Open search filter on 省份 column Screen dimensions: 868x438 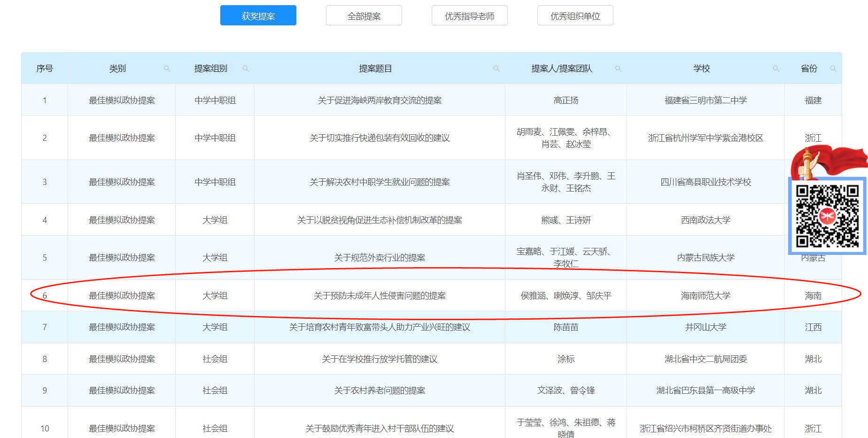pos(834,69)
